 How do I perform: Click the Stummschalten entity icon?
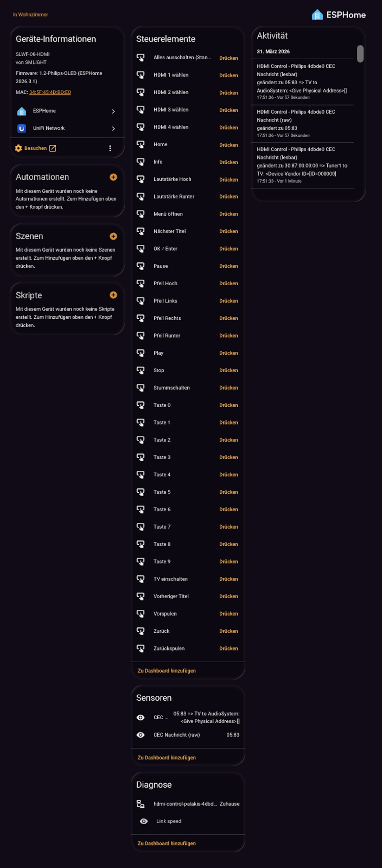point(140,388)
